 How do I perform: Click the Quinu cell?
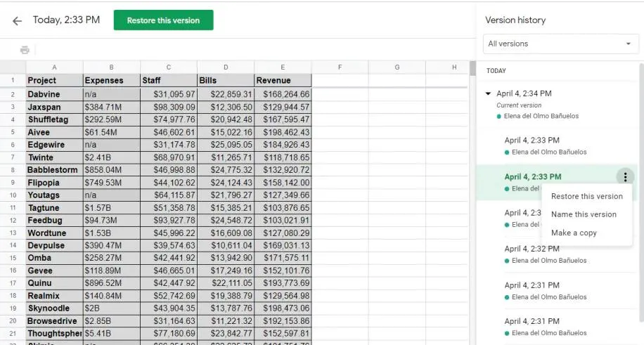coord(54,283)
